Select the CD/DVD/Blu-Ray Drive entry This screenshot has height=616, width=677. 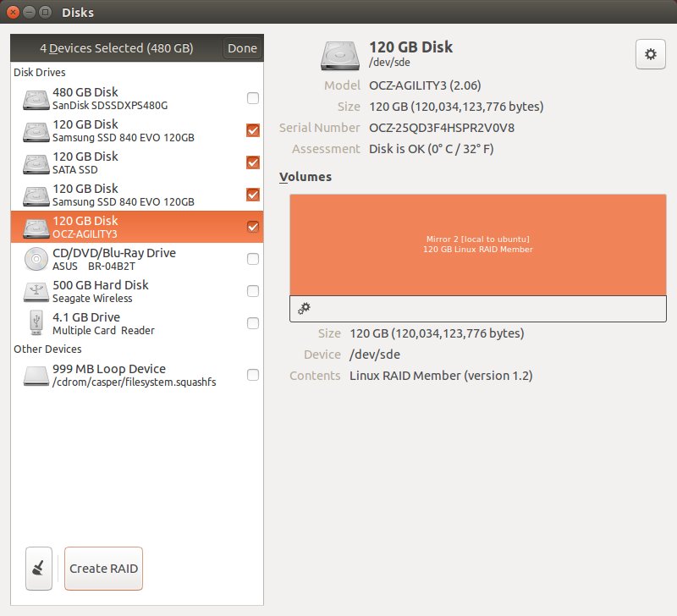coord(137,259)
